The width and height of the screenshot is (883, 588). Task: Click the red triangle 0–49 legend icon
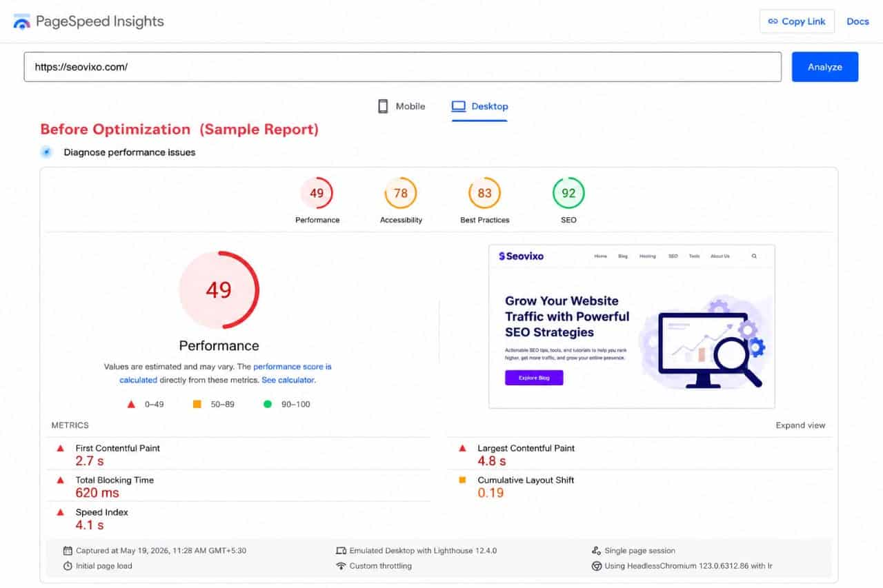click(131, 404)
